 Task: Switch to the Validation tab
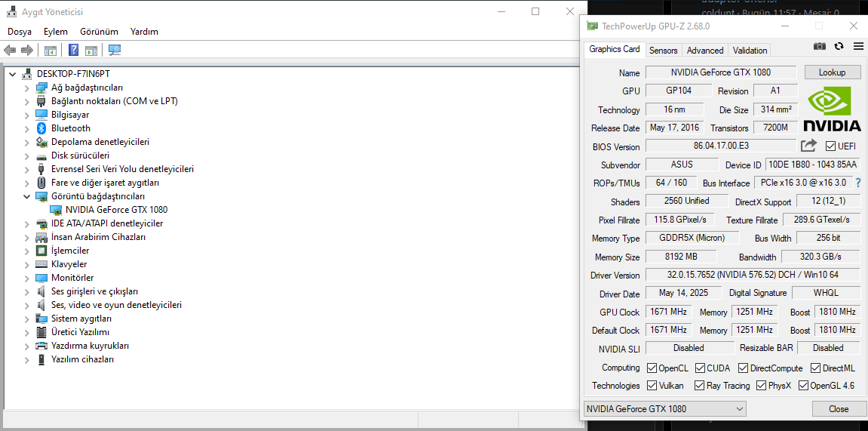(750, 51)
